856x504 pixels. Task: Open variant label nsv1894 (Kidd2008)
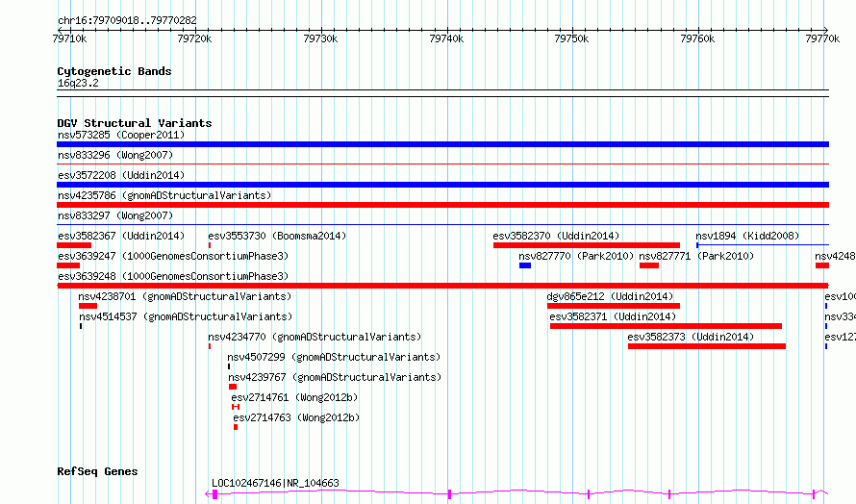pos(747,236)
